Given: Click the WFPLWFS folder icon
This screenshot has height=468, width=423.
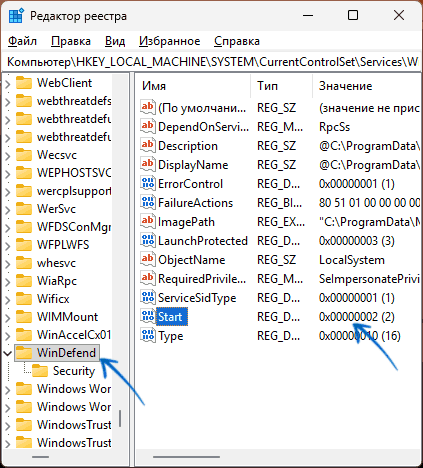Looking at the screenshot, I should [24, 245].
